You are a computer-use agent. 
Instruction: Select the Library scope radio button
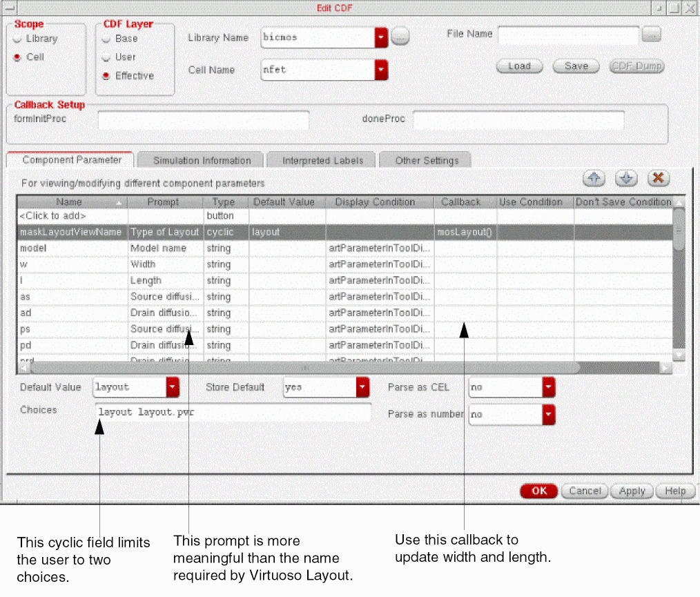coord(18,39)
